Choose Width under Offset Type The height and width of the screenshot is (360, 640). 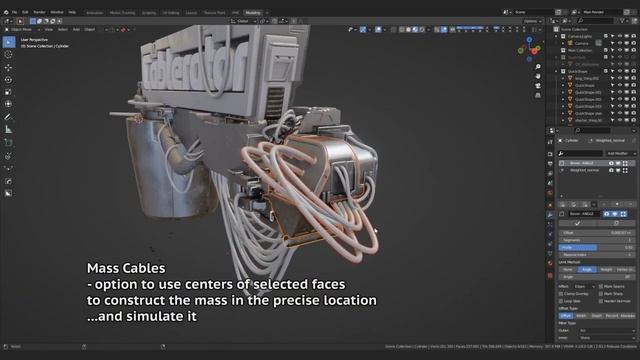pyautogui.click(x=581, y=316)
